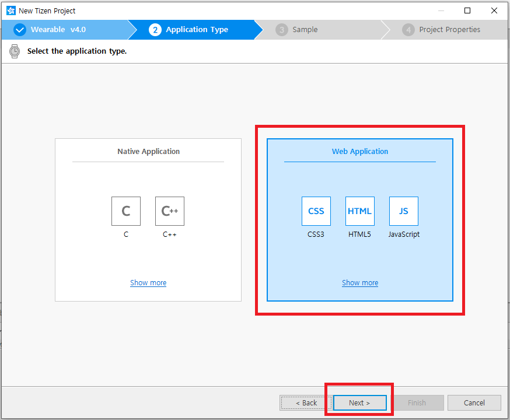Show more under Web Application
Screen dimensions: 510x420
(x=360, y=283)
